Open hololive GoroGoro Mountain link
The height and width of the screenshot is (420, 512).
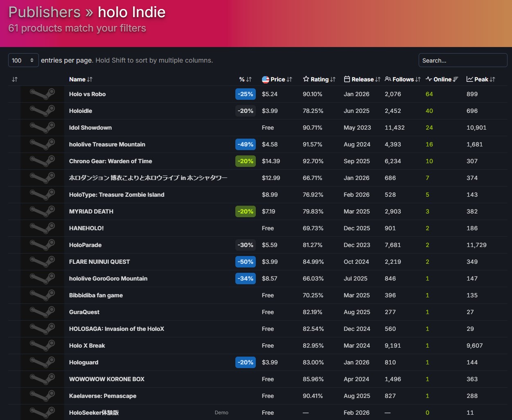tap(108, 279)
